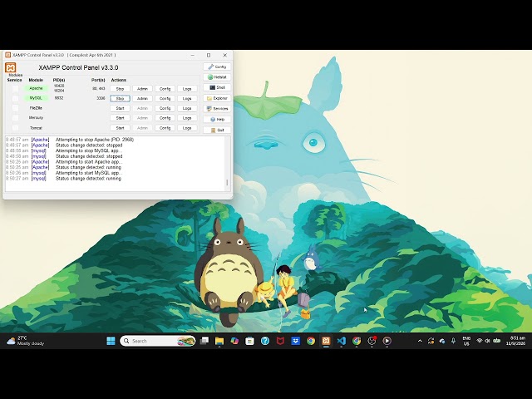Open the Windows Start menu
The width and height of the screenshot is (532, 399).
pos(111,341)
